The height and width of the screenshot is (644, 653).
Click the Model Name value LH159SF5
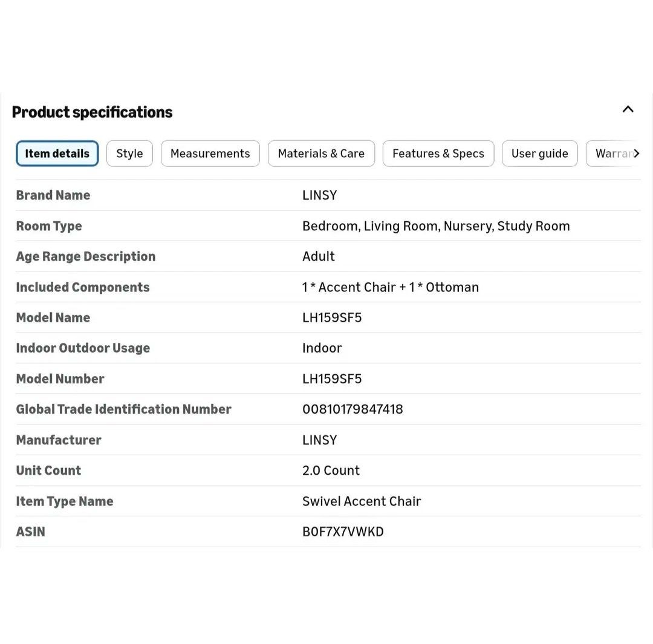click(x=332, y=317)
